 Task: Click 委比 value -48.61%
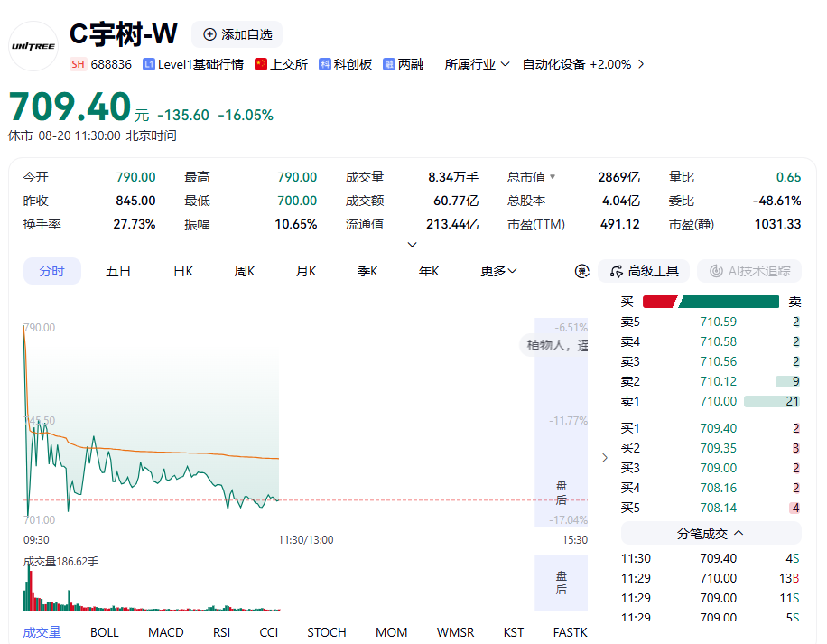coord(776,201)
